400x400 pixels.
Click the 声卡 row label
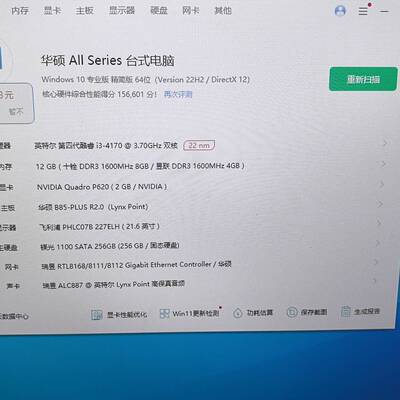(x=13, y=286)
